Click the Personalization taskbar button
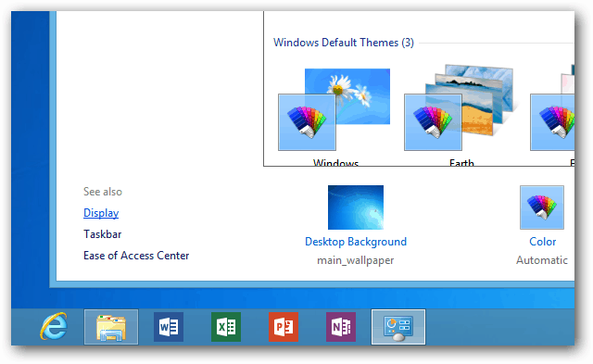This screenshot has width=593, height=364. pos(398,327)
